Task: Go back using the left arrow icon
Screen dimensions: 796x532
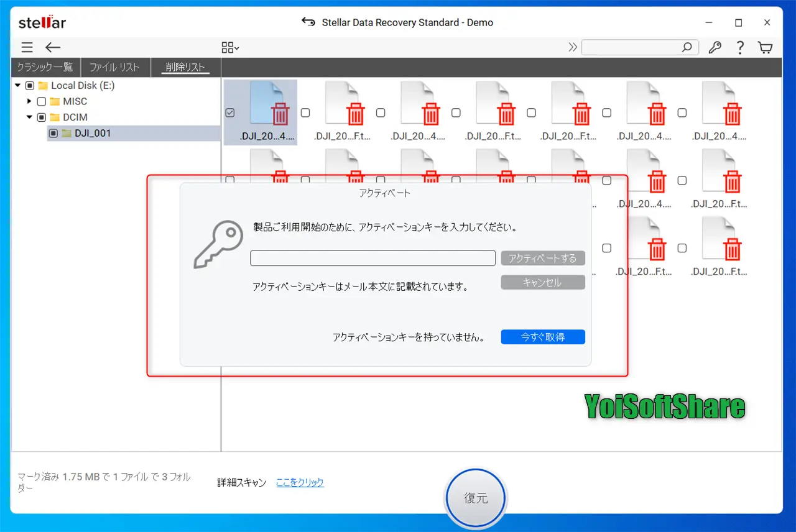Action: (53, 47)
